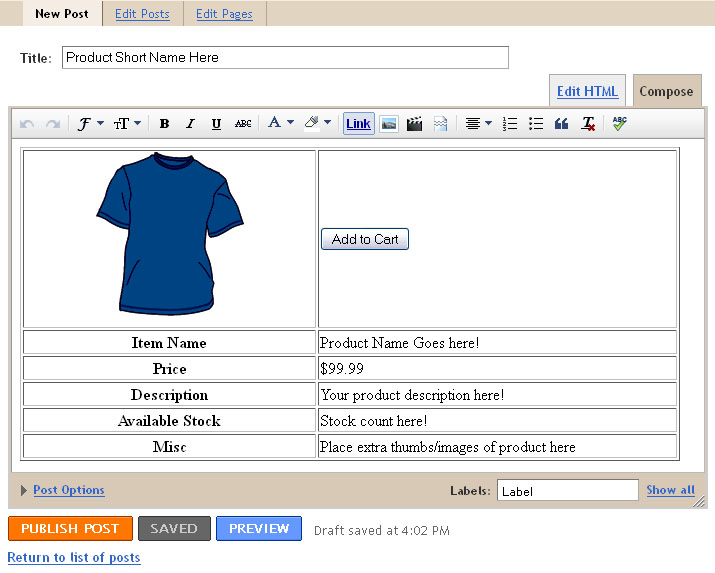Screen dimensions: 715x573
Task: Click the $99.99 price value
Action: coord(342,369)
